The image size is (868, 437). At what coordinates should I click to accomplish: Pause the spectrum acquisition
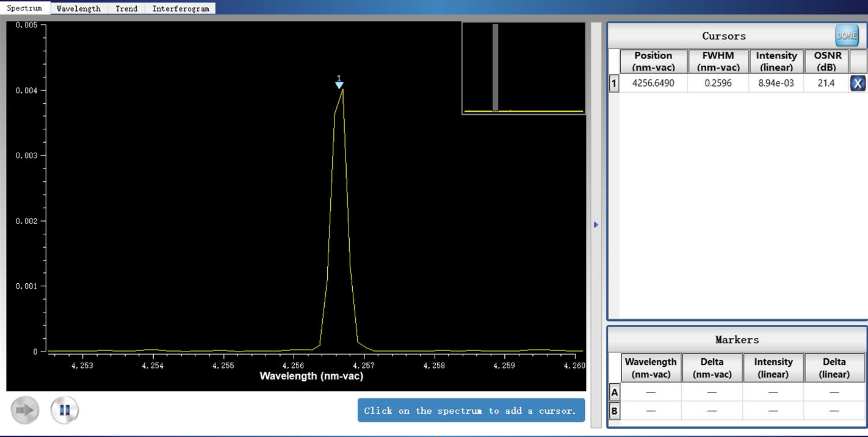pyautogui.click(x=65, y=410)
